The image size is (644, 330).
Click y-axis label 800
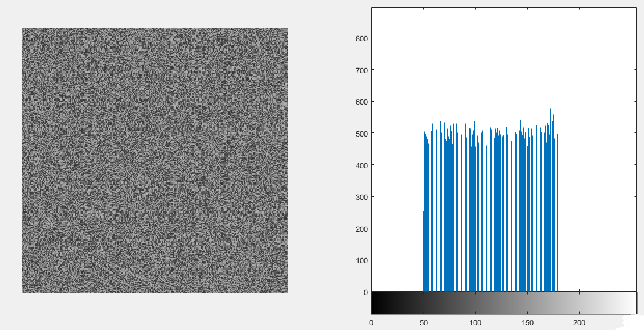362,38
